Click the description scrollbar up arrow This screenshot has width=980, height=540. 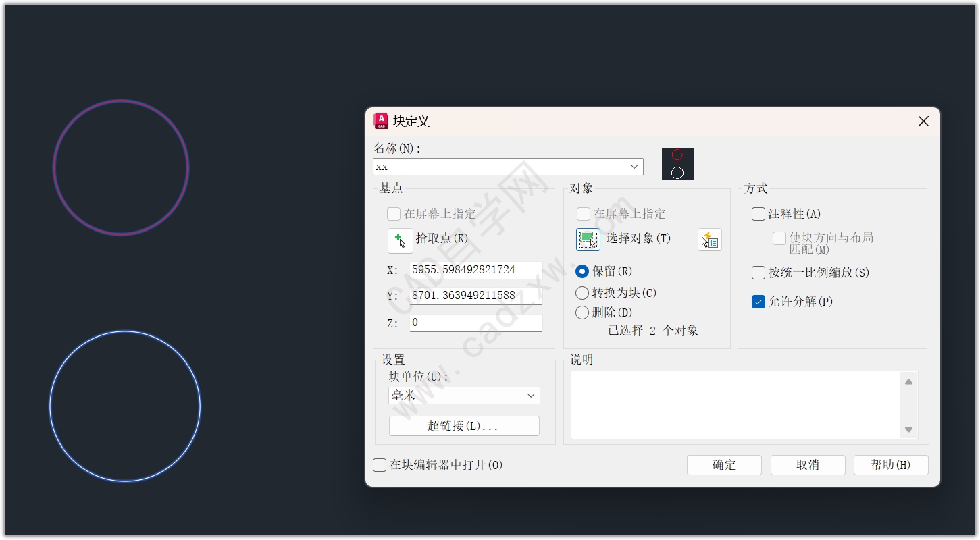pyautogui.click(x=908, y=382)
